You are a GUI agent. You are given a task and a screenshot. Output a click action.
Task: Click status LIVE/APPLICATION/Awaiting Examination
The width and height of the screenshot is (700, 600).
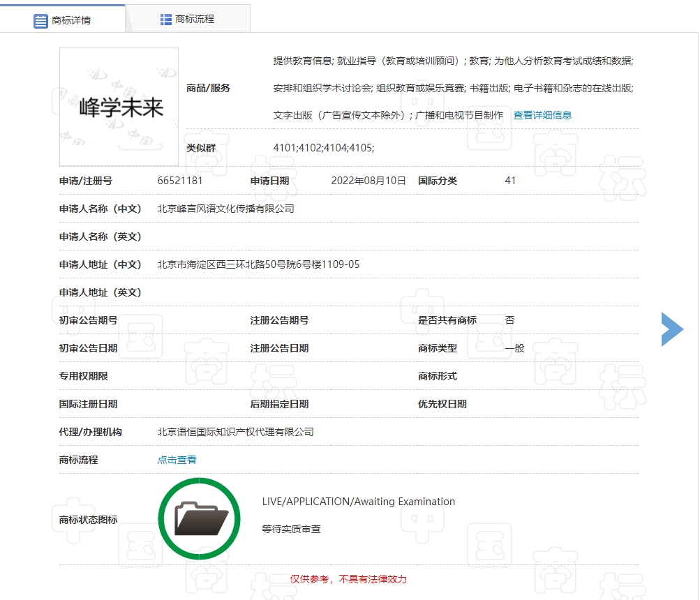pos(359,502)
